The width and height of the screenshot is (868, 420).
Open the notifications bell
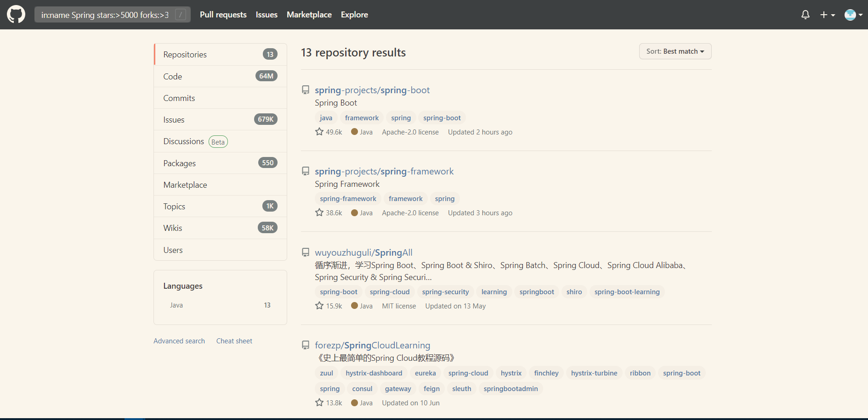click(805, 15)
